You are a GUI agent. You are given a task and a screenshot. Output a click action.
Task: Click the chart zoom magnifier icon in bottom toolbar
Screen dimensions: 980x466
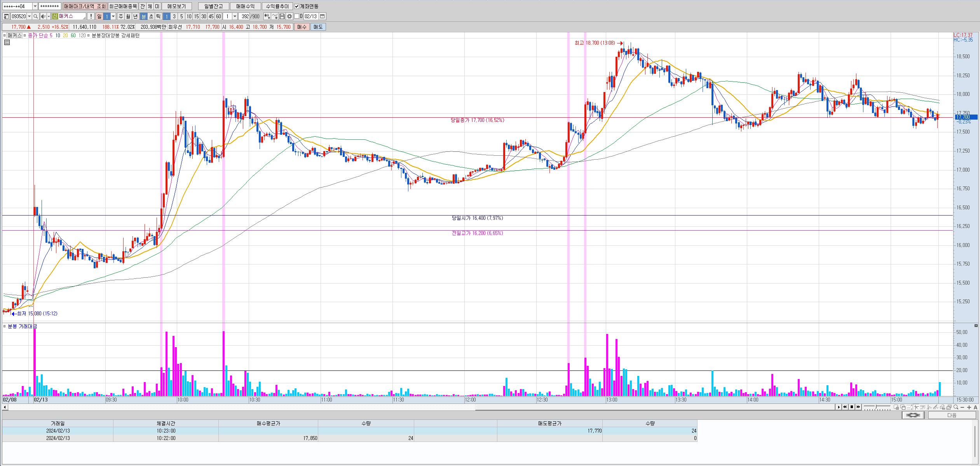(x=956, y=407)
